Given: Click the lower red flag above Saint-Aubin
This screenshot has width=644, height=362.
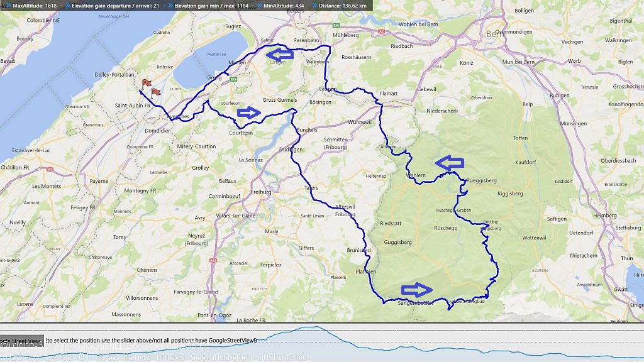Looking at the screenshot, I should [x=155, y=92].
